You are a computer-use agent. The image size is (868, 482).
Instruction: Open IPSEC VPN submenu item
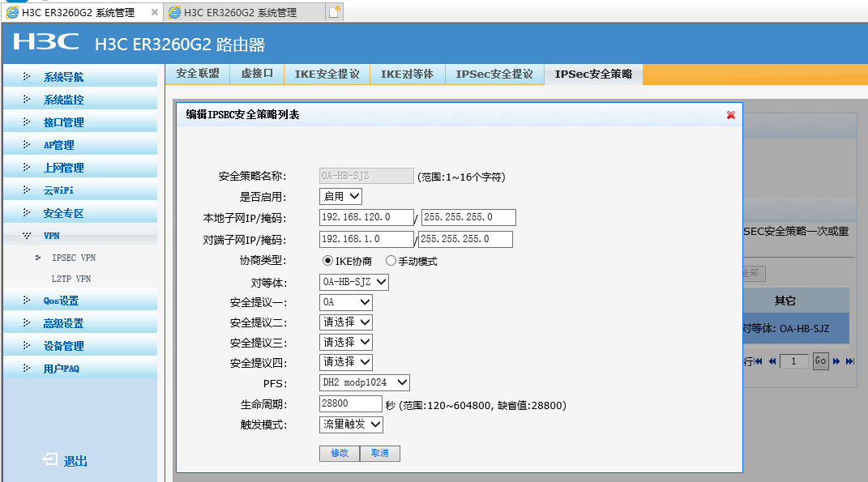point(74,258)
